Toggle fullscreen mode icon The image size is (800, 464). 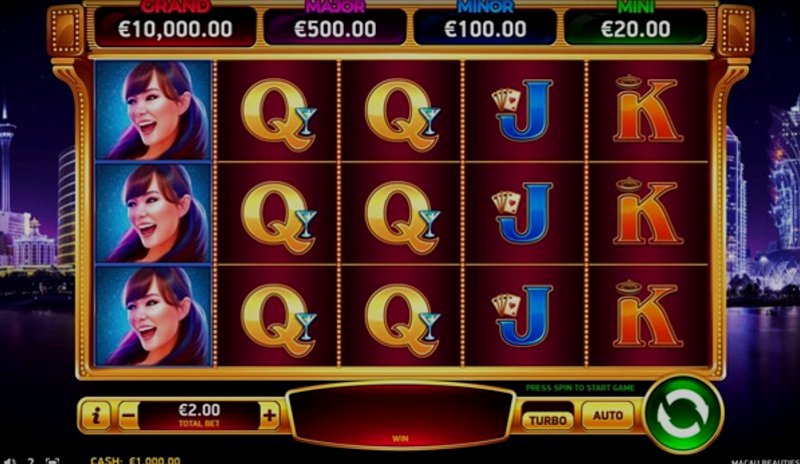tap(53, 461)
